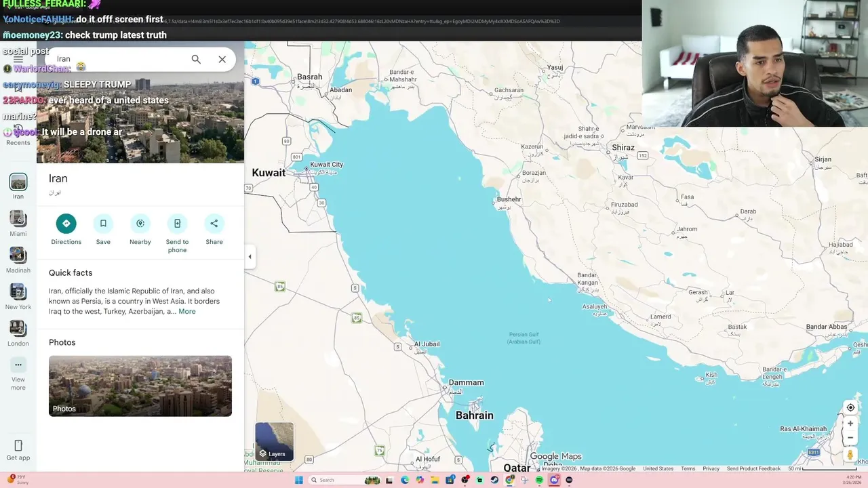
Task: Zoom out of the map
Action: (x=850, y=438)
